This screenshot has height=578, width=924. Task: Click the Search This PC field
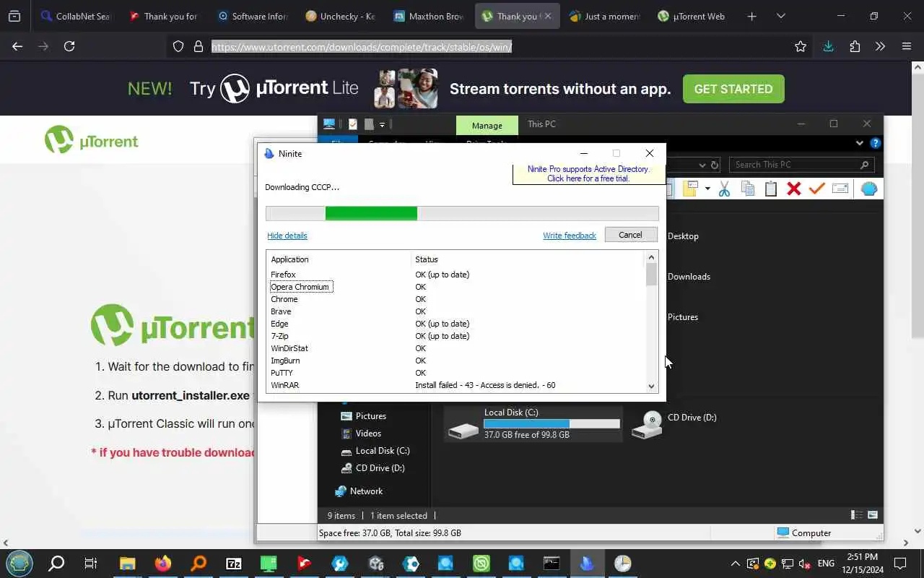point(801,165)
